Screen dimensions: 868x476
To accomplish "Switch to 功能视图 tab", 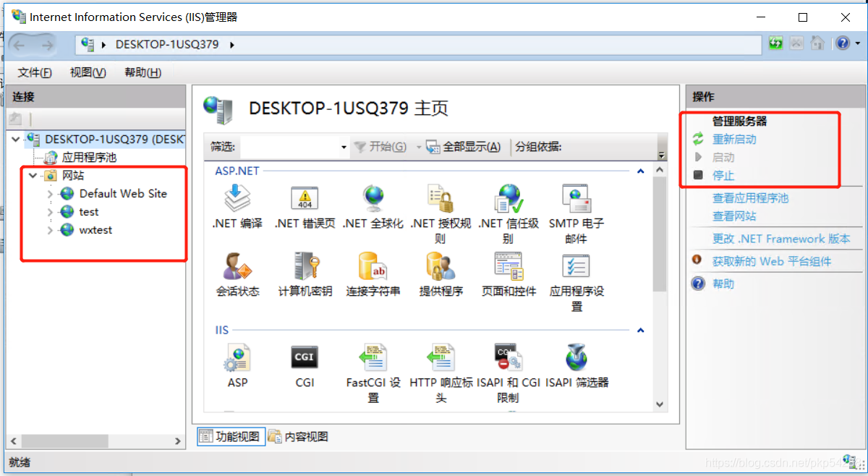I will tap(229, 436).
